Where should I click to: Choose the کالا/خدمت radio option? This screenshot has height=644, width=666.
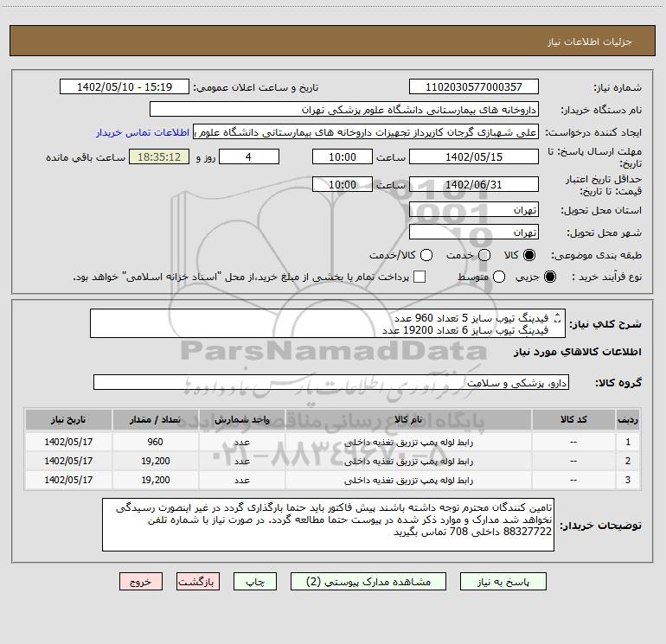426,255
